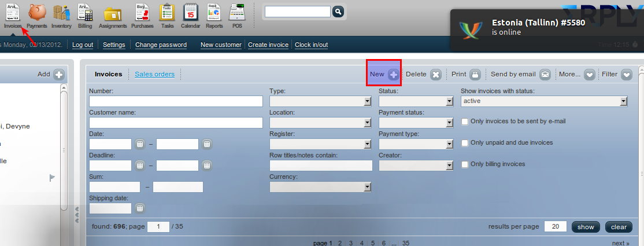The width and height of the screenshot is (644, 246).
Task: Click the clock icon beside the Time display
Action: click(x=635, y=44)
